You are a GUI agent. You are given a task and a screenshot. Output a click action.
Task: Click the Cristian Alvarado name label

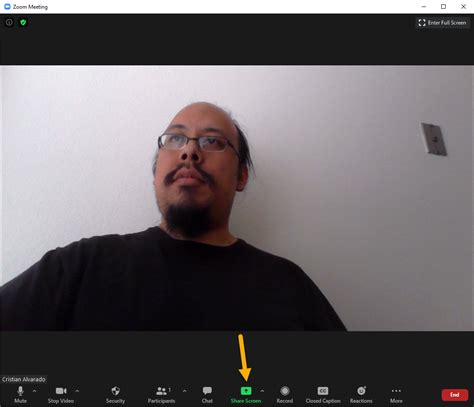pos(24,379)
